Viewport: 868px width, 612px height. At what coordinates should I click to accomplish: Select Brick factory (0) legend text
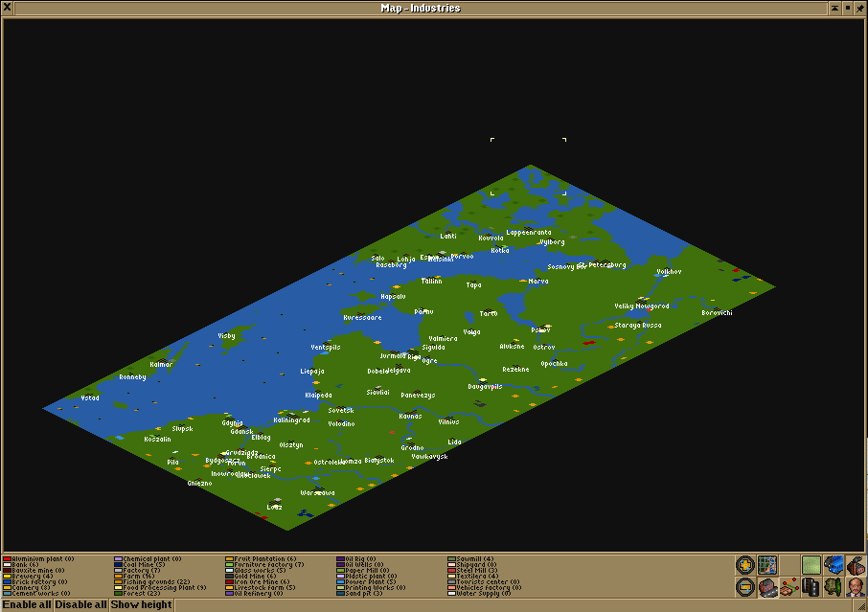[40, 582]
